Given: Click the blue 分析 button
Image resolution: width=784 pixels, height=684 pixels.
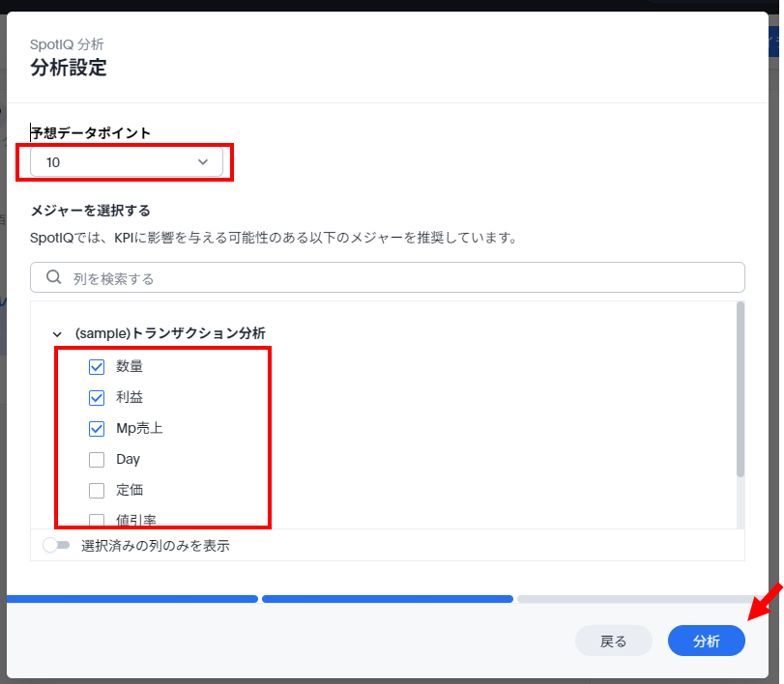Looking at the screenshot, I should pos(706,641).
